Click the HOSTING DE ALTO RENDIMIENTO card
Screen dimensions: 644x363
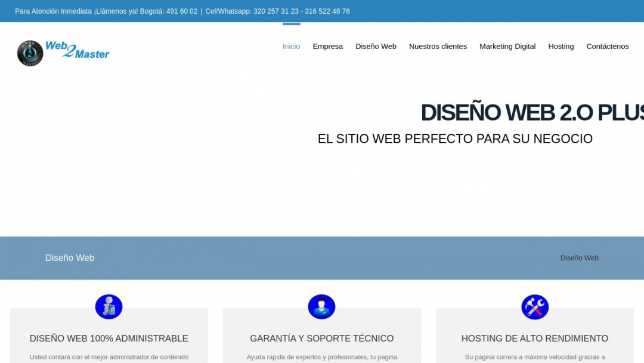click(535, 338)
